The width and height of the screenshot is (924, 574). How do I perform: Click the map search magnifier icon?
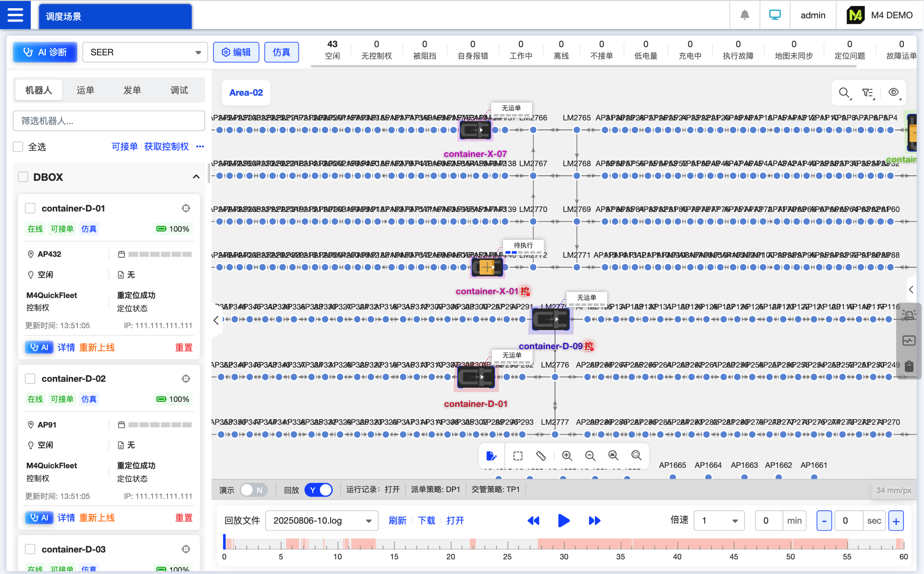[x=844, y=92]
